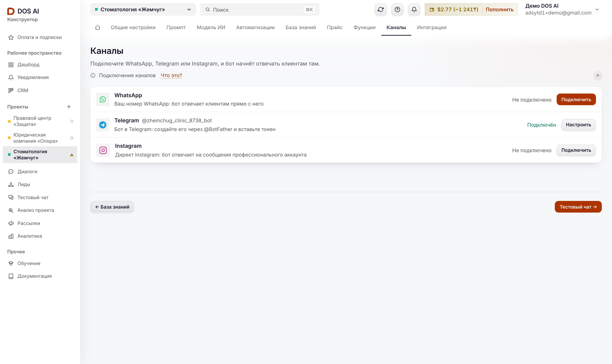Screen dimensions: 612x364
Task: Proceed with Тестовый чат → button
Action: coord(578,207)
